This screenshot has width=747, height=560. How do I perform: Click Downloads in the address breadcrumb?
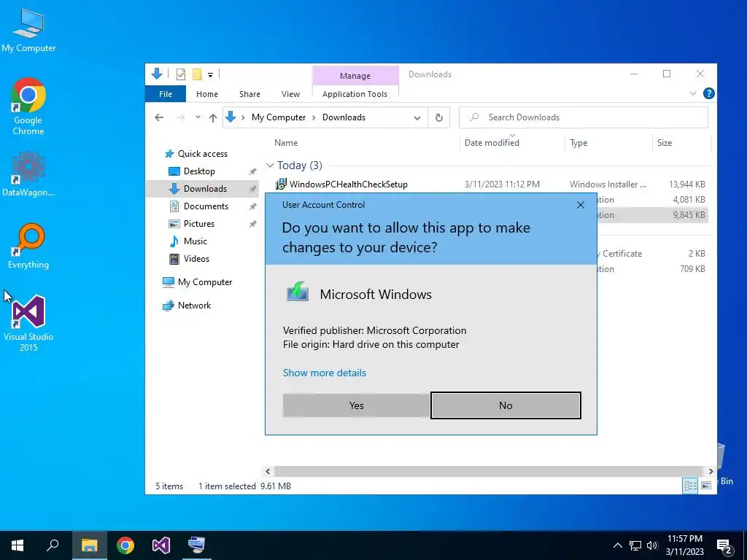click(x=344, y=117)
